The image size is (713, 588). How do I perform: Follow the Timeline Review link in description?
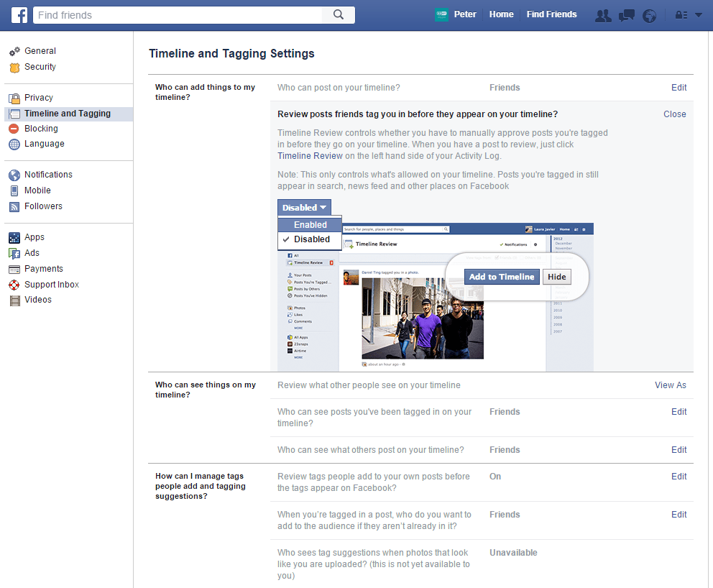point(310,156)
